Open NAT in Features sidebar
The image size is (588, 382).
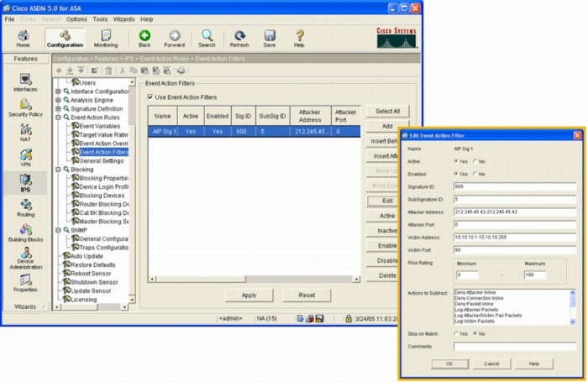(x=25, y=133)
